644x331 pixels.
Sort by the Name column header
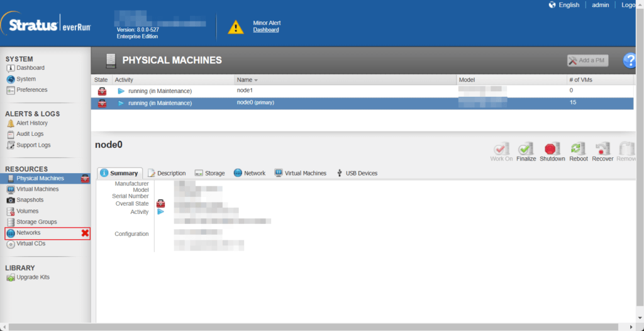point(345,80)
